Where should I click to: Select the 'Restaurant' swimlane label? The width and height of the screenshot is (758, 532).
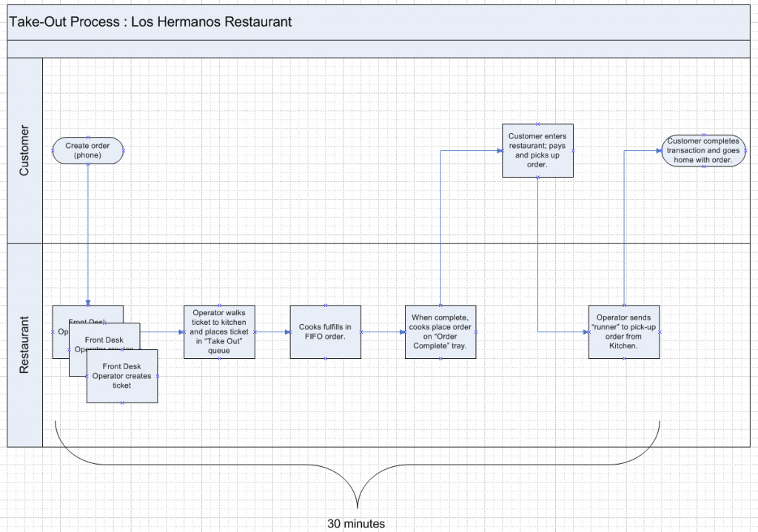[25, 345]
